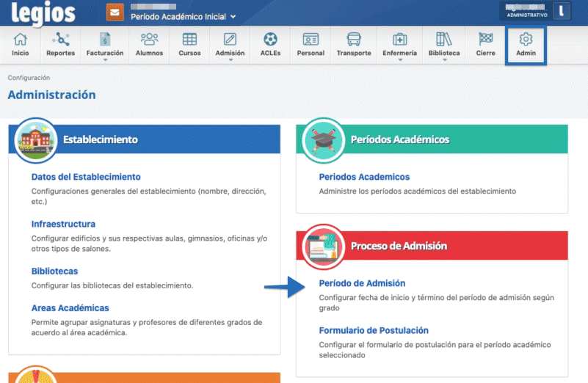Open the ACLEs soccer ball icon
588x383 pixels.
click(270, 39)
